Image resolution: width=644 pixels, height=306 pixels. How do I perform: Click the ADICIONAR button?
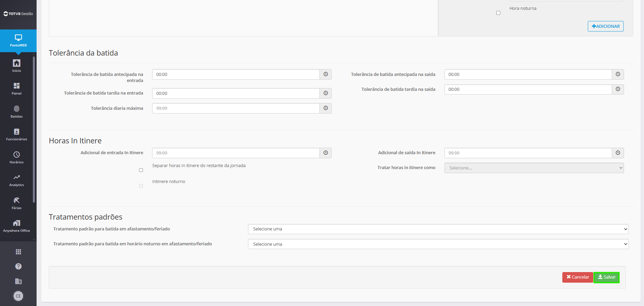click(x=606, y=26)
